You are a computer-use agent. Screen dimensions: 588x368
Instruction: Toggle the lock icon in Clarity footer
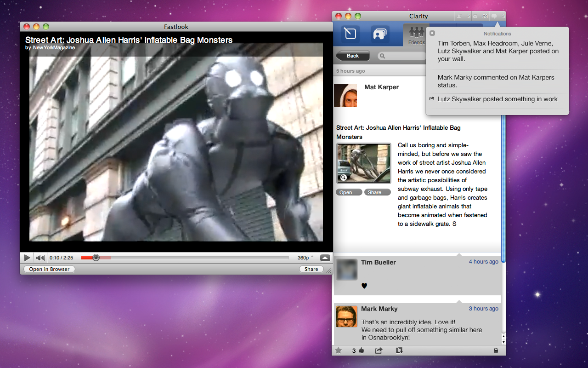(x=496, y=351)
